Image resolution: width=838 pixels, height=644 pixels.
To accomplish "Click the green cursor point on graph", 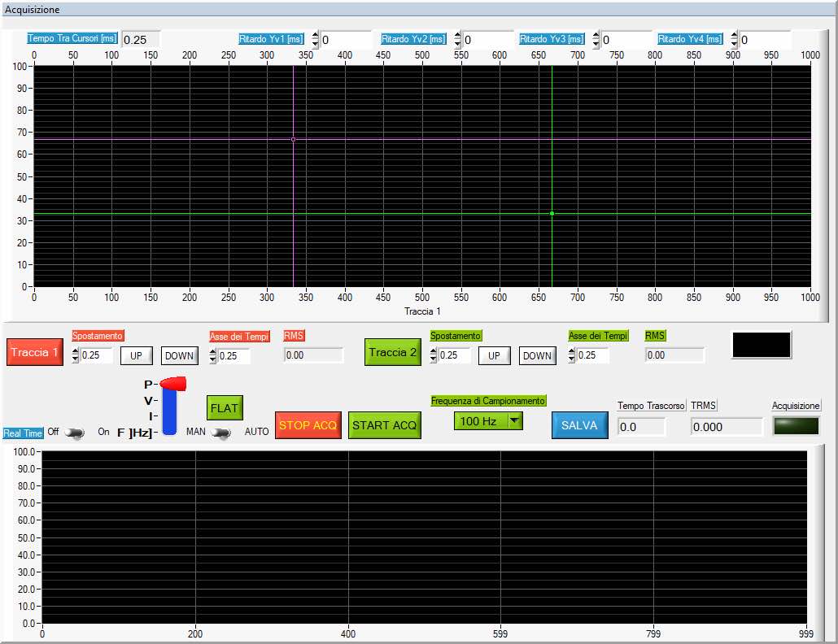I will pos(552,214).
